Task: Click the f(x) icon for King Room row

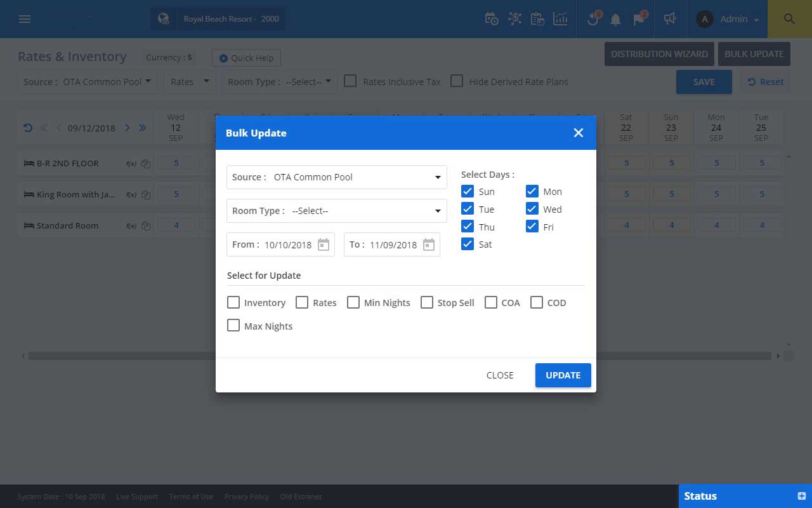Action: pos(131,194)
